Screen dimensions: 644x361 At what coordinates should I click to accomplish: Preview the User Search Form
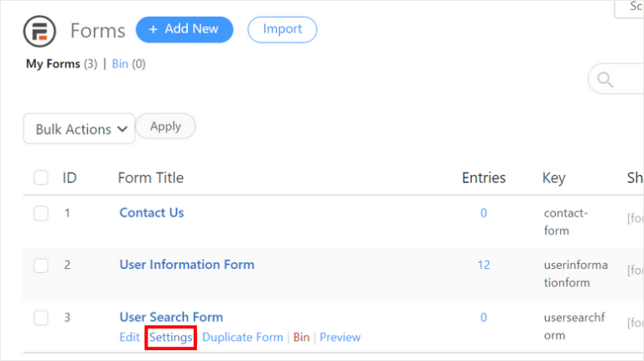[340, 338]
